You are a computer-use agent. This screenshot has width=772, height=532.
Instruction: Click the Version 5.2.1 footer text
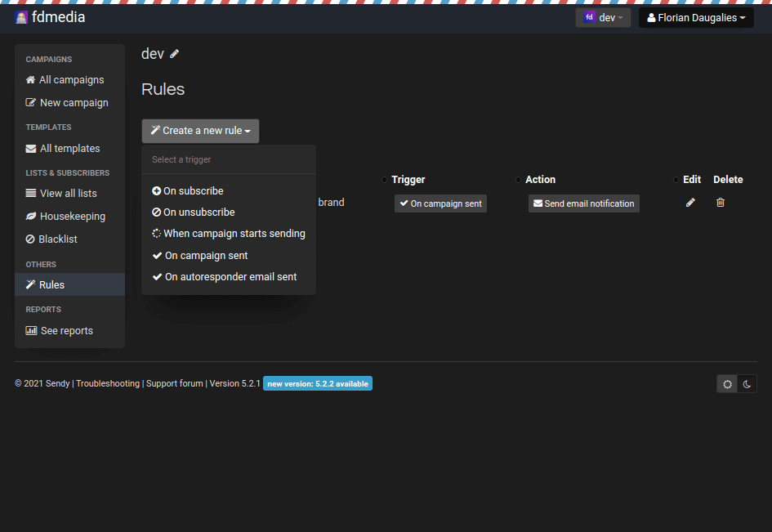pyautogui.click(x=234, y=383)
